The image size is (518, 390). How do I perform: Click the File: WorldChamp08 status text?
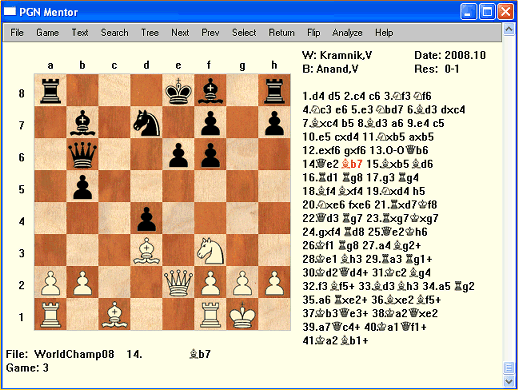pos(60,354)
